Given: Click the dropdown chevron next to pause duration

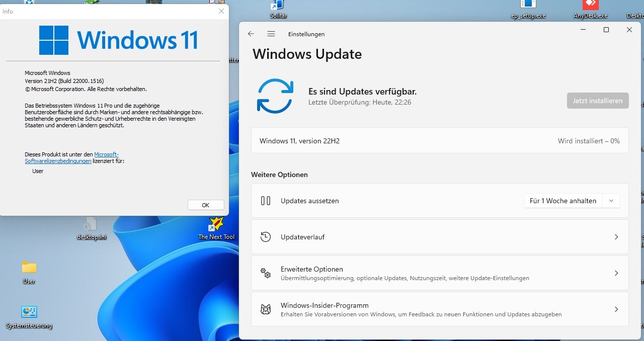Looking at the screenshot, I should tap(611, 201).
